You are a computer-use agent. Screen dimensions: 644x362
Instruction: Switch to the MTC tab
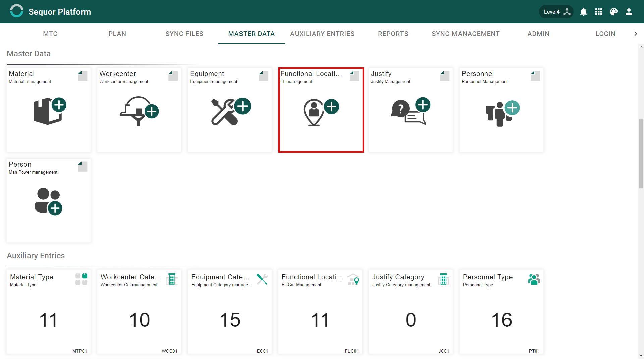(x=50, y=34)
